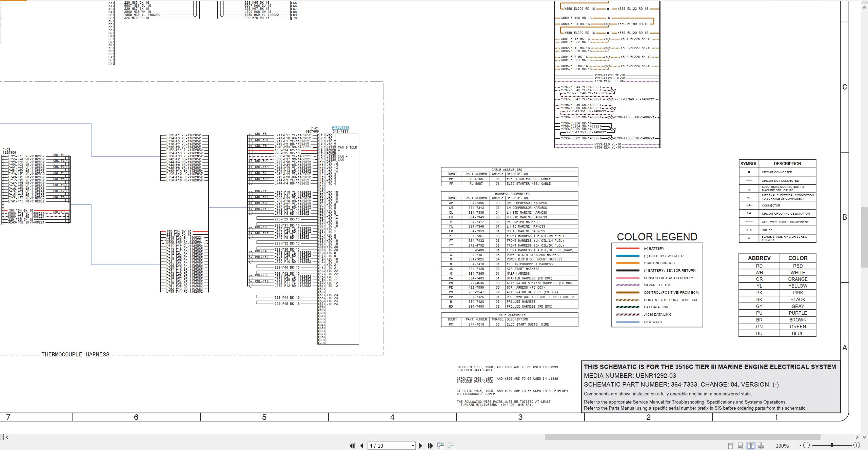Viewport: 868px width, 450px height.
Task: Go to the previous page
Action: click(x=361, y=446)
